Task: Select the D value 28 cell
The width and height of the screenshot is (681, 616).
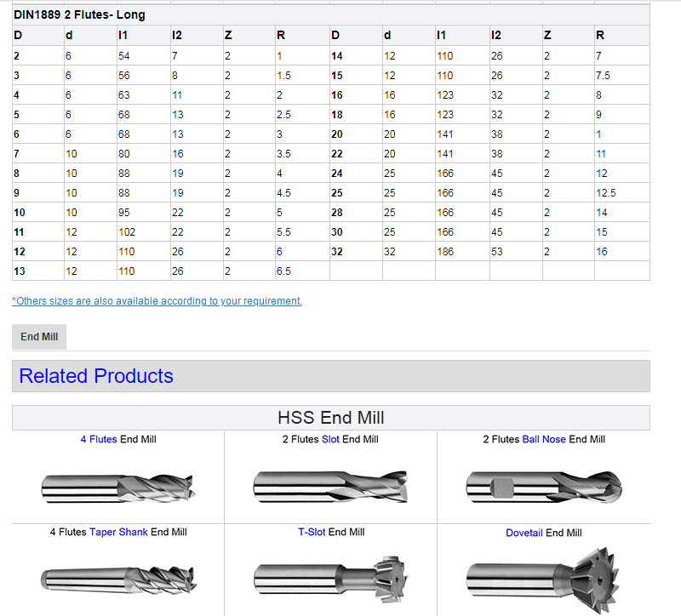Action: click(x=356, y=212)
